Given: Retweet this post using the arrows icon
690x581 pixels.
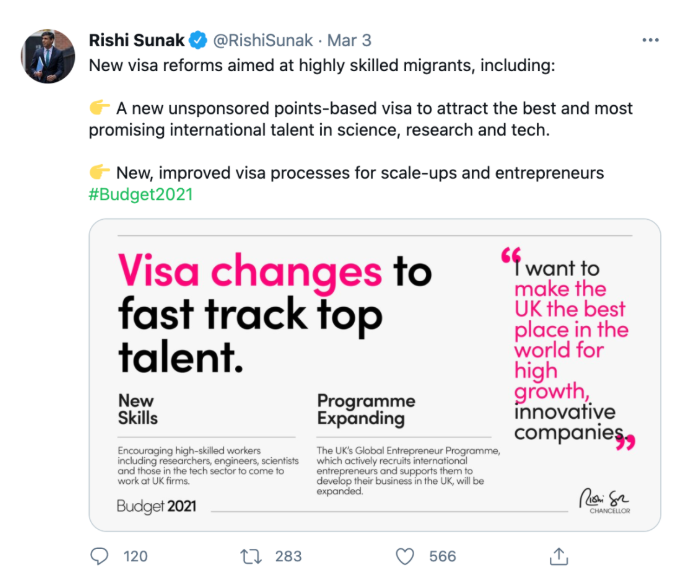Looking at the screenshot, I should pyautogui.click(x=253, y=556).
